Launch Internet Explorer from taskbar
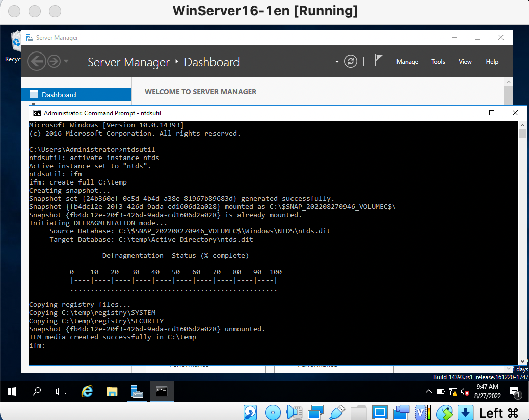Image resolution: width=529 pixels, height=420 pixels. 87,391
